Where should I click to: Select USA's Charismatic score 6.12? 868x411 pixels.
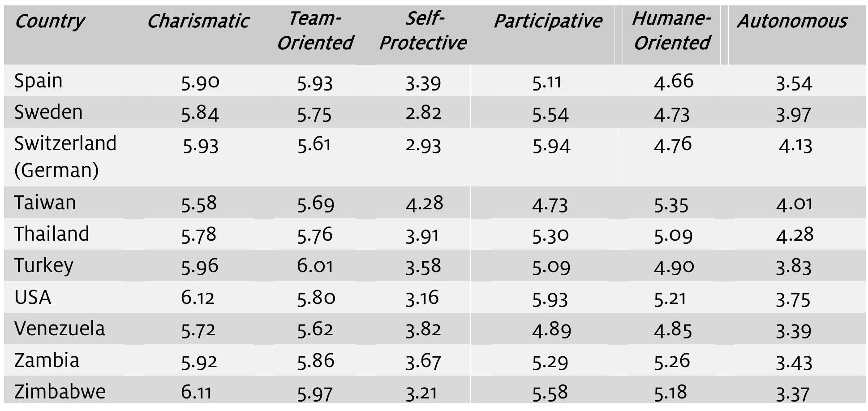(x=198, y=298)
